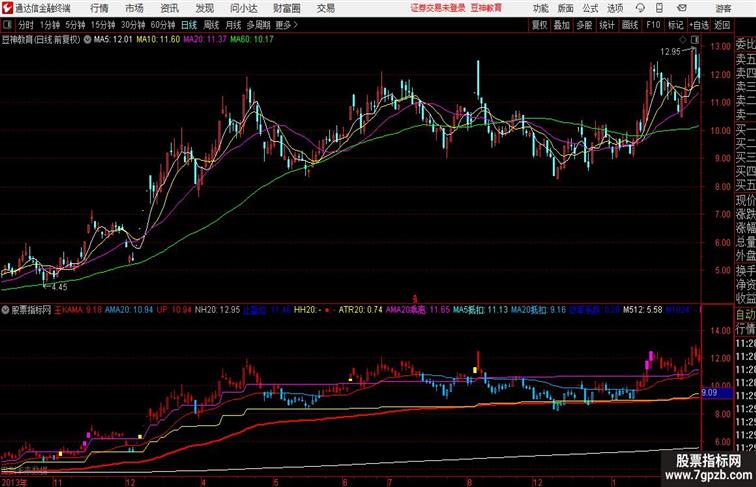The height and width of the screenshot is (487, 756).
Task: Click the 复权 toolbar button
Action: [x=539, y=25]
